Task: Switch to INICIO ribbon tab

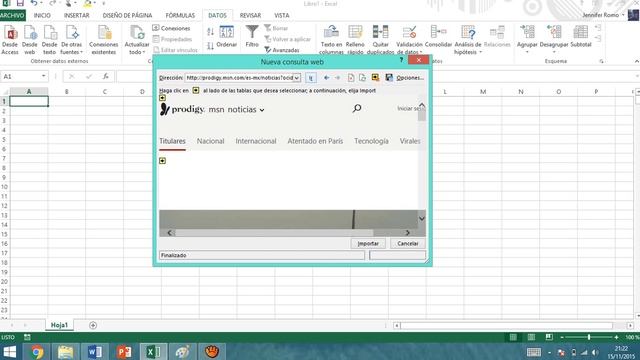Action: click(42, 15)
